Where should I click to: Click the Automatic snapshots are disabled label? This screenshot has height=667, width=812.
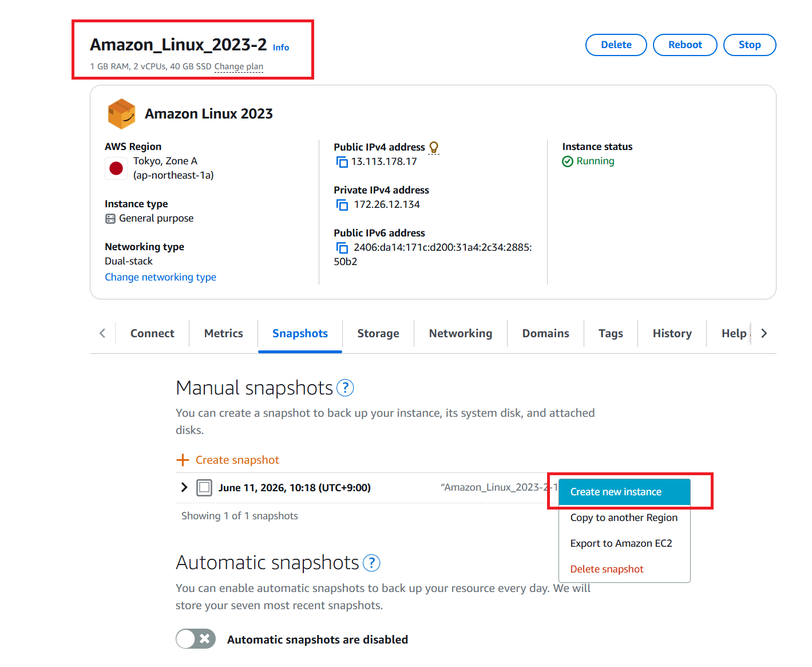tap(318, 640)
